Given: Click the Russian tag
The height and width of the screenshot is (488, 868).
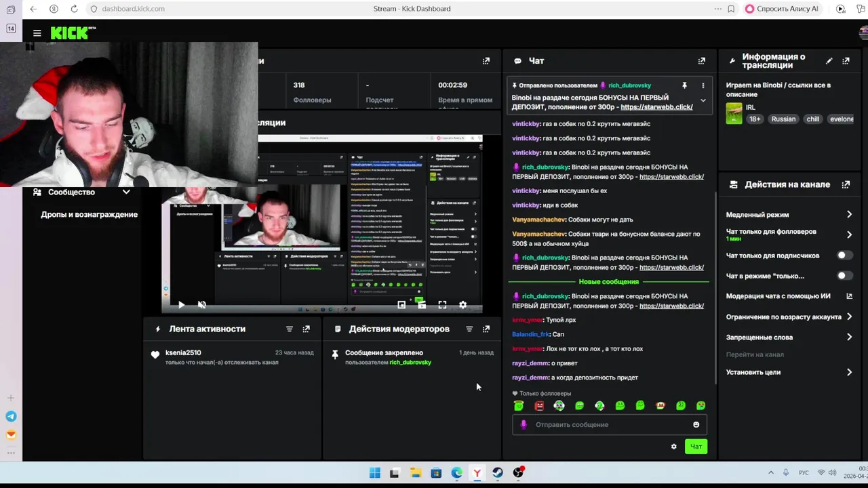Looking at the screenshot, I should coord(783,119).
